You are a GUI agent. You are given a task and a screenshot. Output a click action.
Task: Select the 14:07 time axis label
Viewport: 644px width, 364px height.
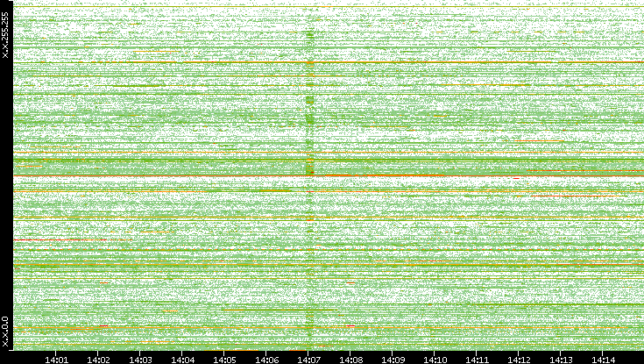tap(308, 360)
